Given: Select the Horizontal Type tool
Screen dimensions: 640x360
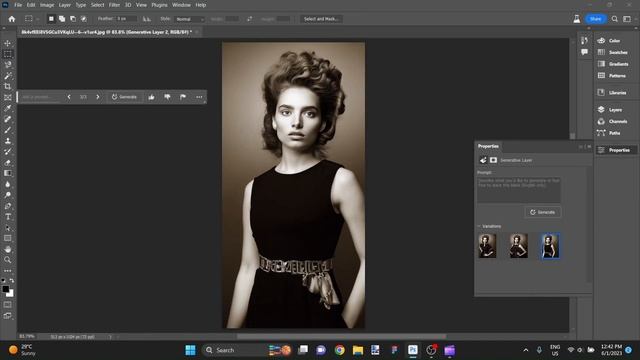Looking at the screenshot, I should click(x=8, y=216).
